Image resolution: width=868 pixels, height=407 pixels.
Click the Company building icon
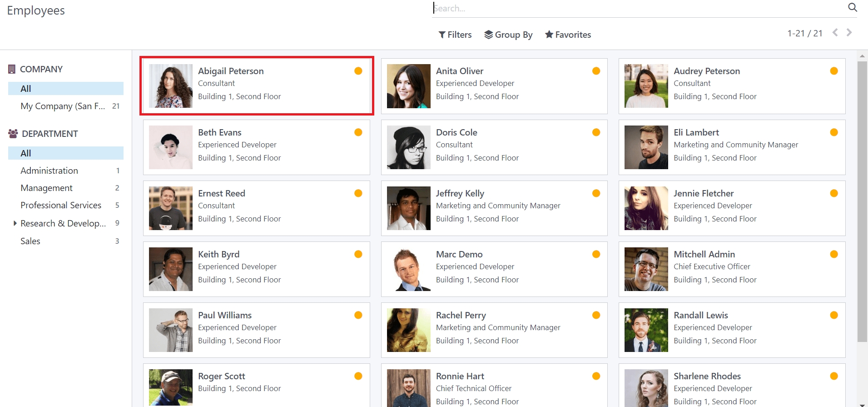(x=12, y=69)
